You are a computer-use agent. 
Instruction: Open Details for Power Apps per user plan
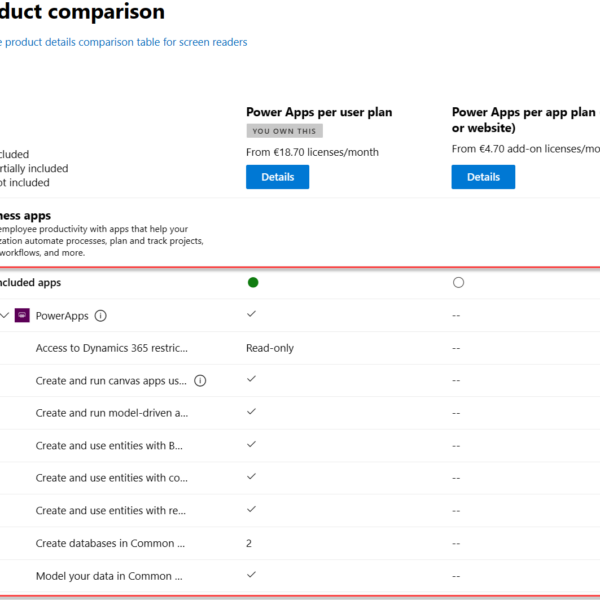tap(277, 177)
